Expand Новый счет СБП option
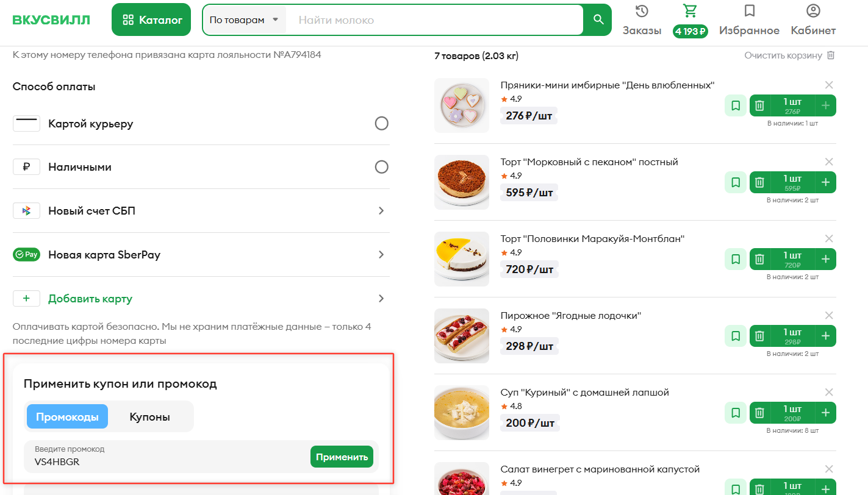 381,211
